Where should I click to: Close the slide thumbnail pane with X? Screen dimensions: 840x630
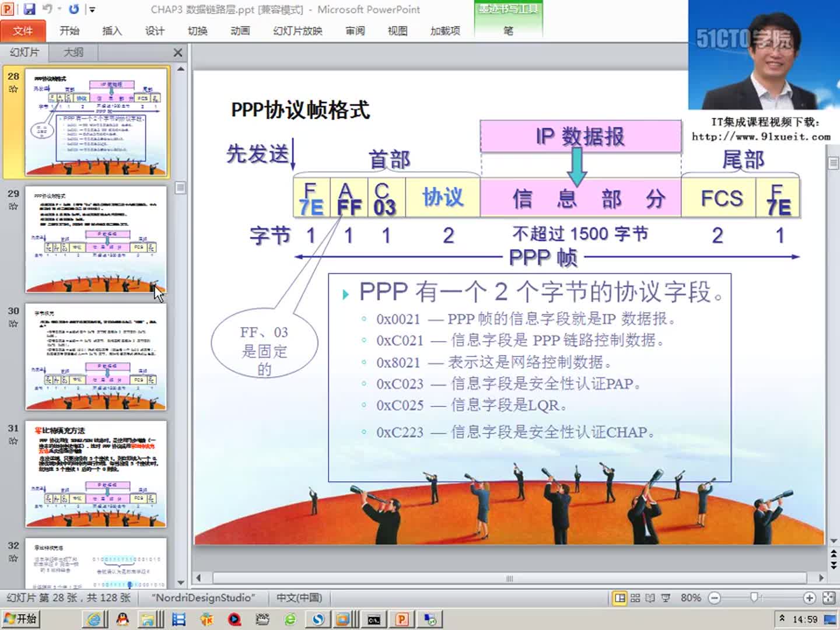tap(178, 52)
